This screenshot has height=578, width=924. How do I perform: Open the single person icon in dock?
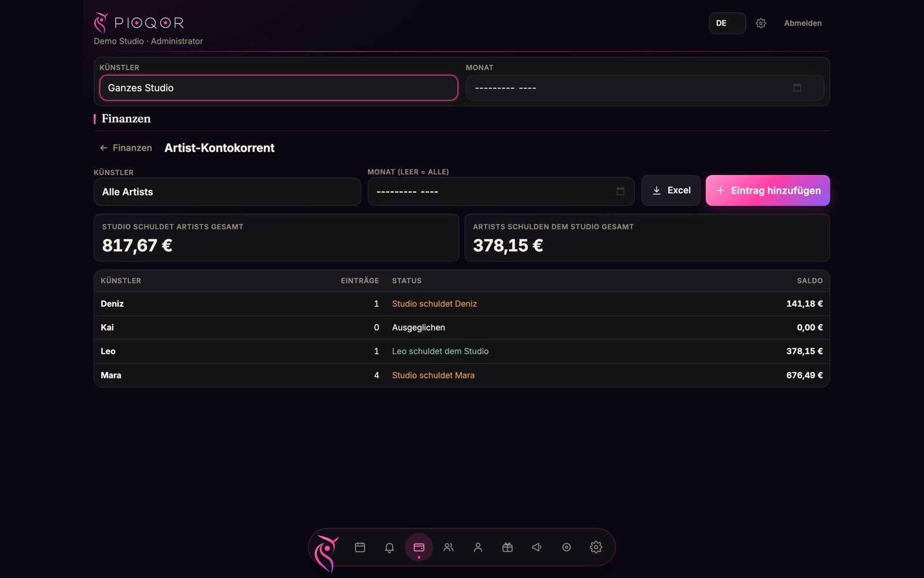click(478, 547)
